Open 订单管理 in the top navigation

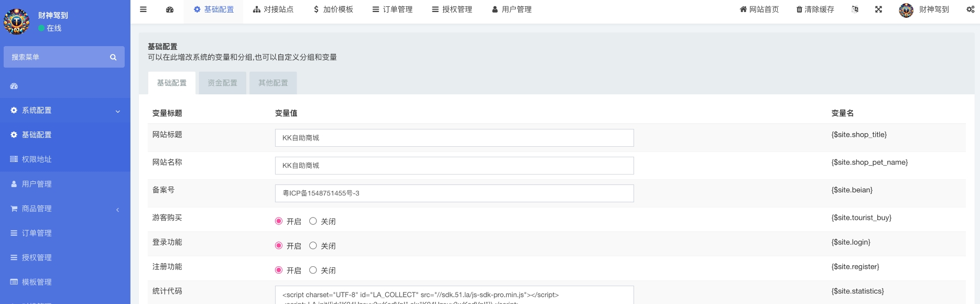[x=393, y=9]
